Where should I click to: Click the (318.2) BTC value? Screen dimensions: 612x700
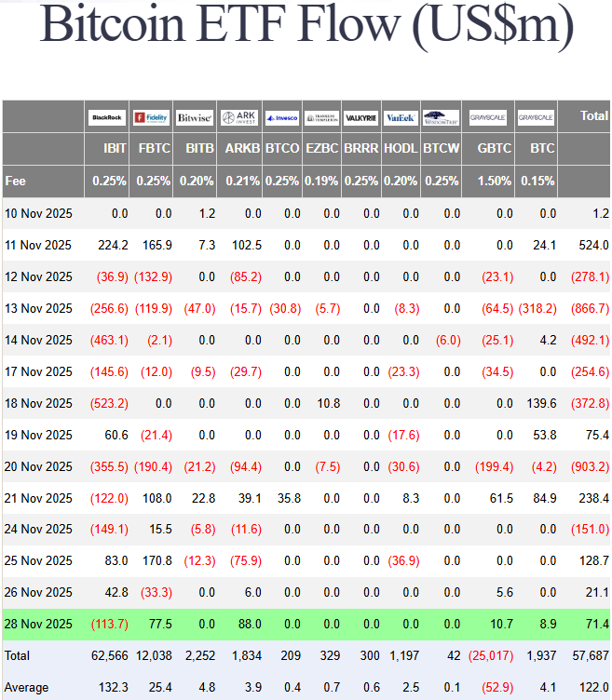point(537,308)
